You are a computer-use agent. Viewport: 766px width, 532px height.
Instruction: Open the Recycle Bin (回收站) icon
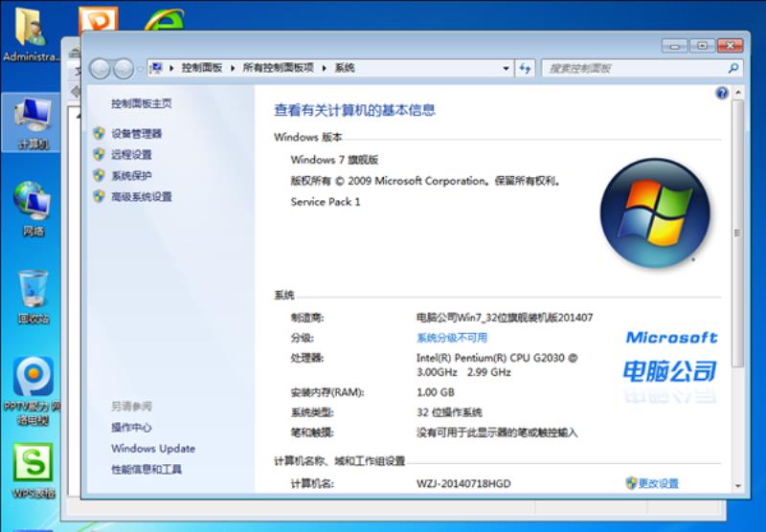click(x=34, y=297)
